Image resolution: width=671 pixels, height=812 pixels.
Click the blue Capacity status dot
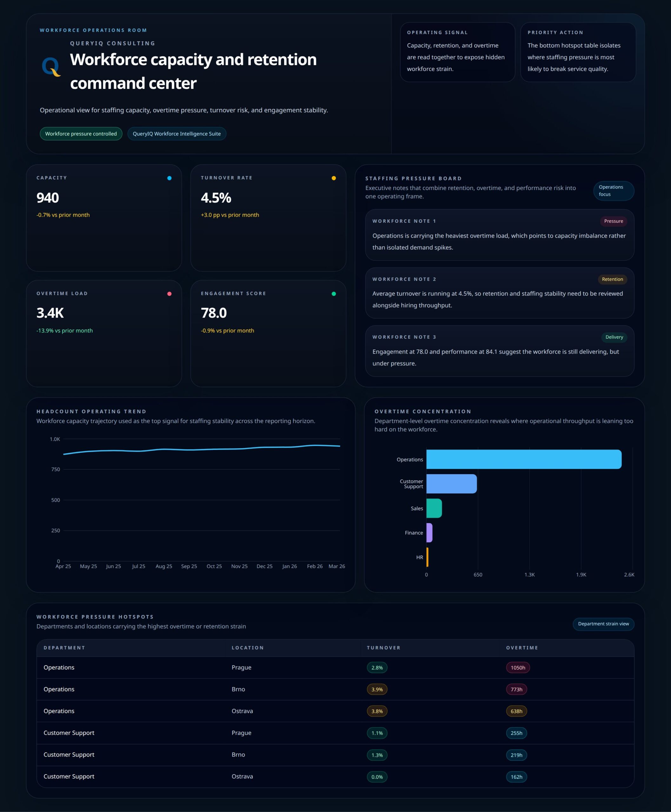tap(169, 178)
